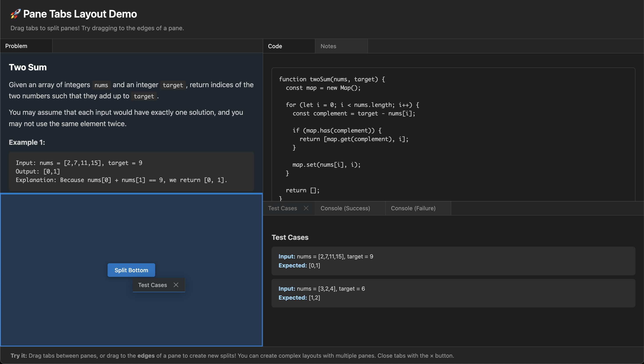This screenshot has height=364, width=644.
Task: Click the × on the dragged Test Cases tab
Action: pos(176,285)
